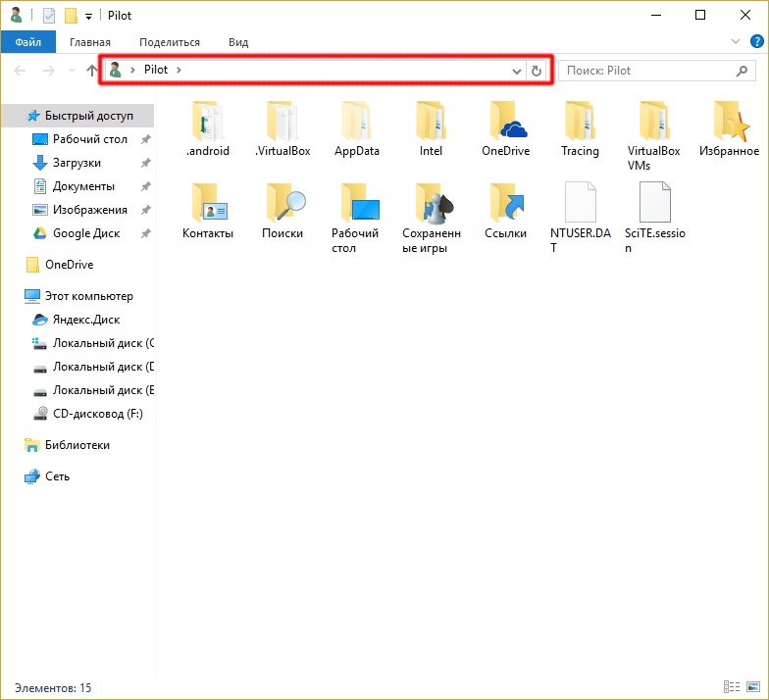Viewport: 769px width, 700px height.
Task: Open the Избранное folder with star
Action: point(729,128)
